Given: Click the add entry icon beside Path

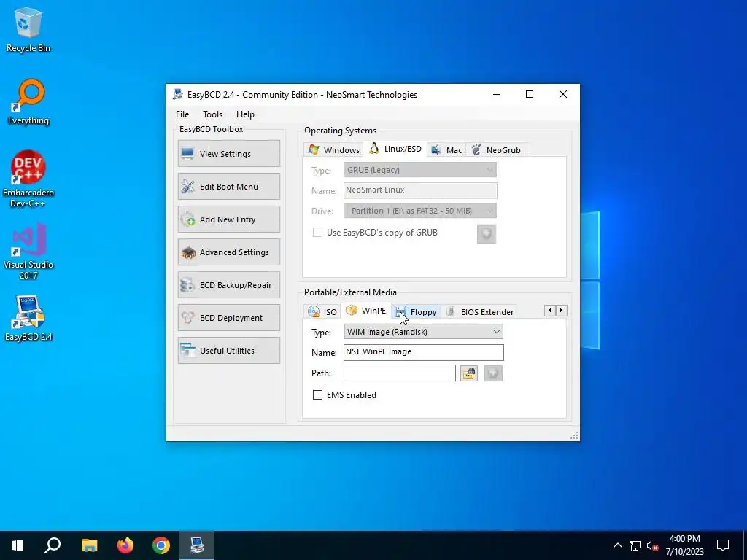Looking at the screenshot, I should (x=492, y=373).
